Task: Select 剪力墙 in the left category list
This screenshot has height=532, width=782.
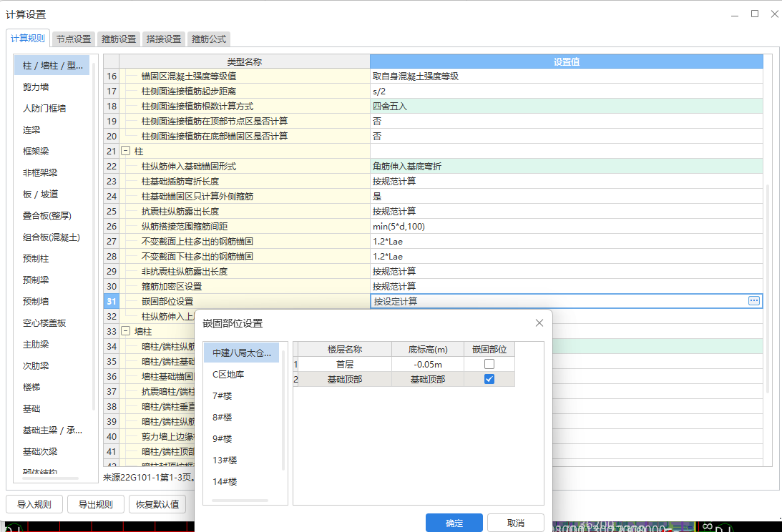Action: pos(52,87)
